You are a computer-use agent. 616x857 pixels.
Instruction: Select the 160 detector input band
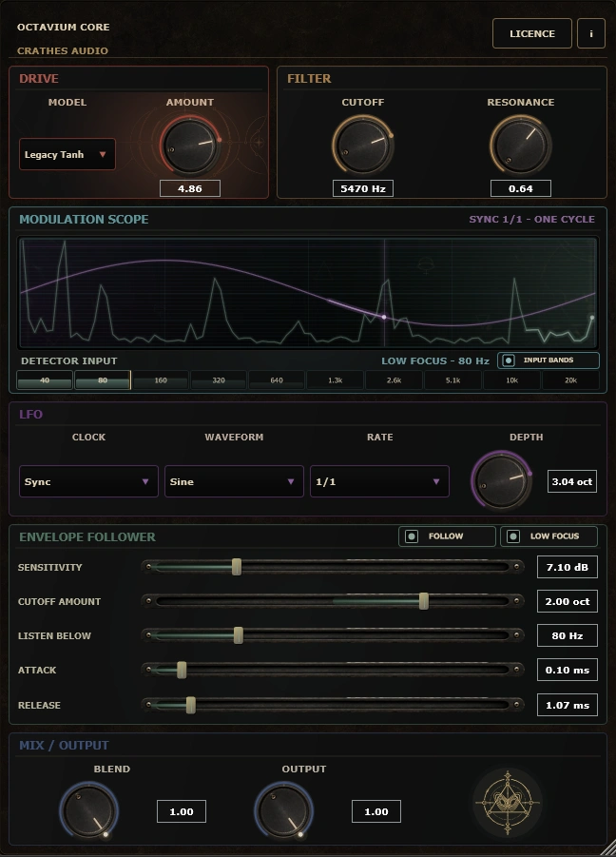coord(161,380)
